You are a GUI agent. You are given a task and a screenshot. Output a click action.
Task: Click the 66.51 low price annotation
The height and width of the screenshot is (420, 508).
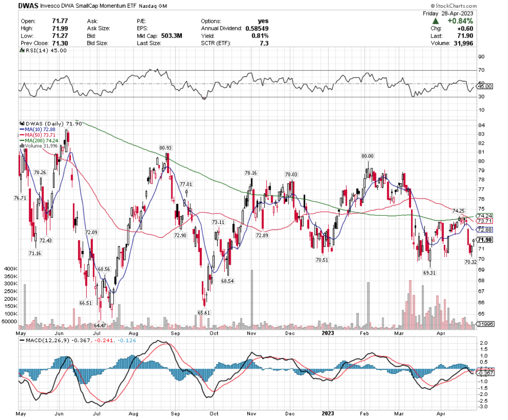[x=86, y=303]
